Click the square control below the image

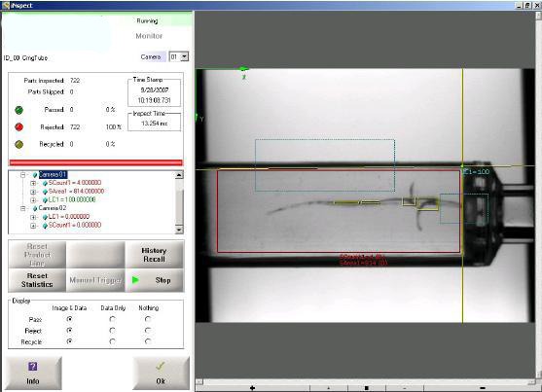[367, 388]
